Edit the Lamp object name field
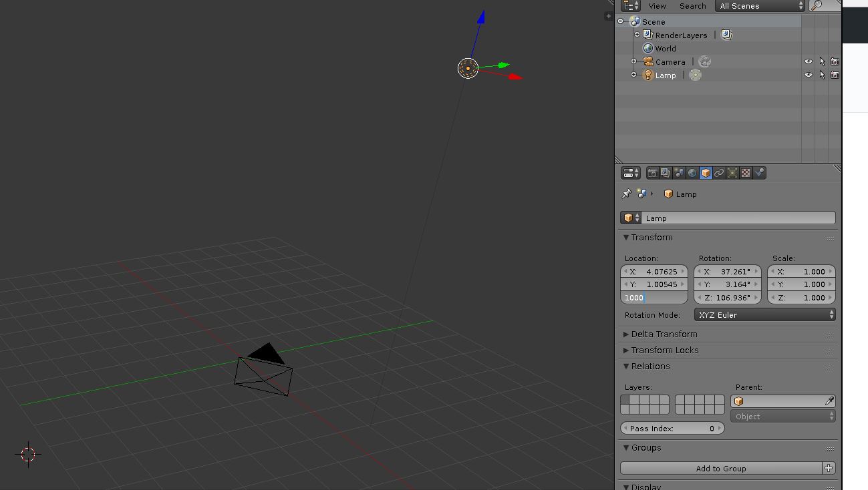Viewport: 868px width, 490px height. click(x=738, y=218)
